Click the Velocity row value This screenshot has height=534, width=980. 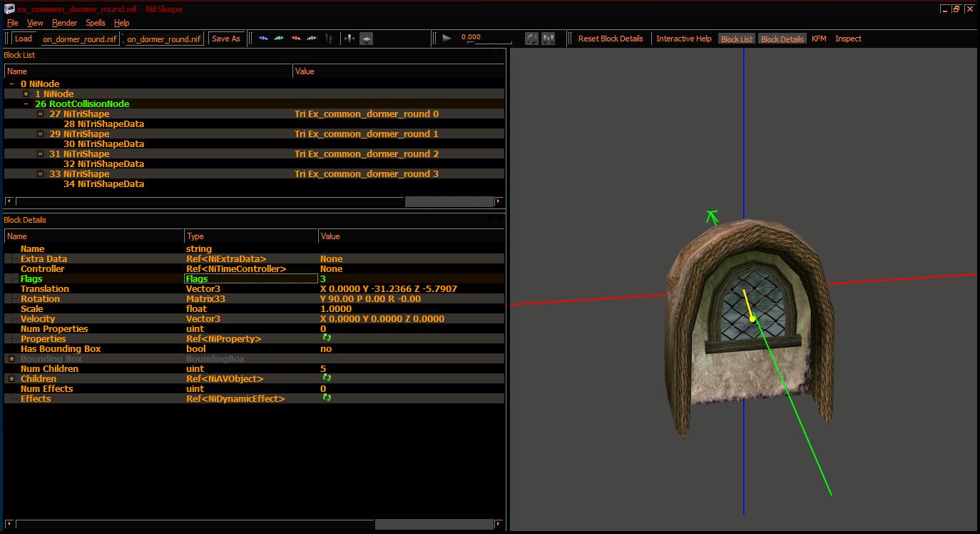382,319
